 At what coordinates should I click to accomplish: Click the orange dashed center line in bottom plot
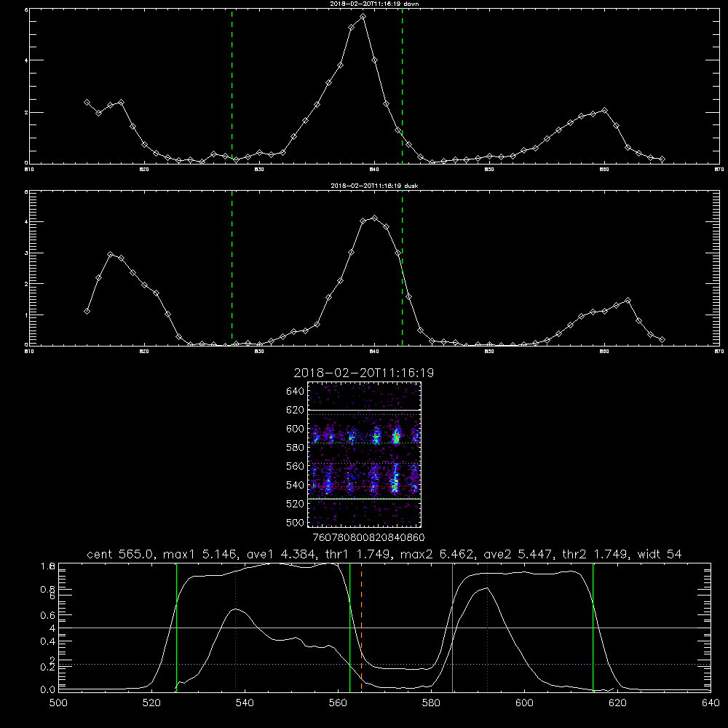click(x=361, y=628)
